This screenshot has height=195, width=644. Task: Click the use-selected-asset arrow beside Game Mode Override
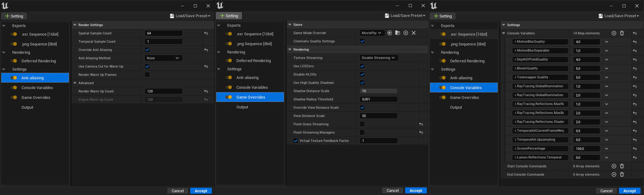389,33
